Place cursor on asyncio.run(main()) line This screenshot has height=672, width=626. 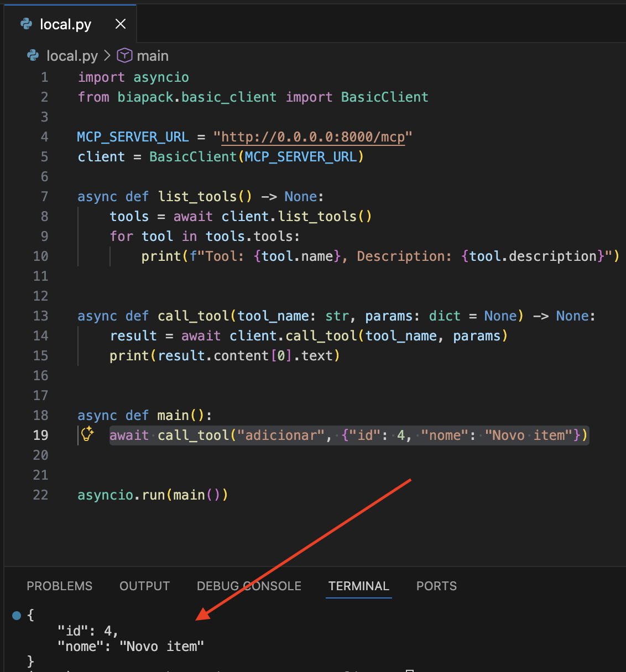tap(153, 495)
